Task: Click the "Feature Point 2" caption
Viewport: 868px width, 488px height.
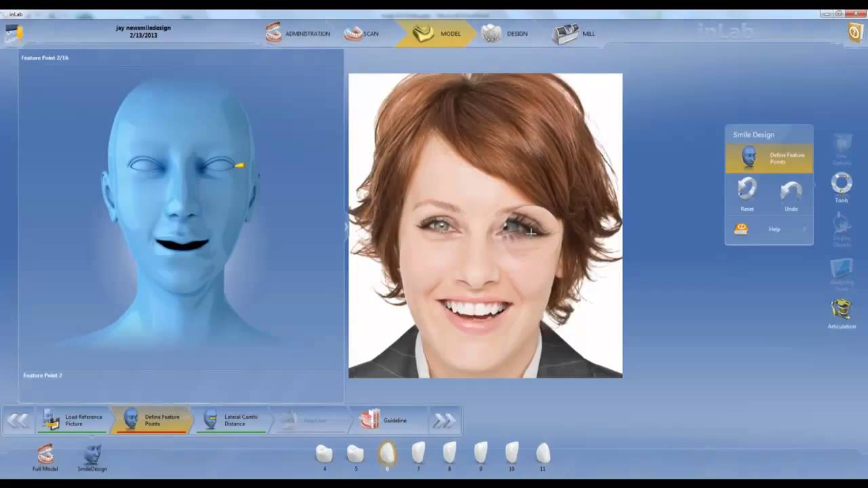Action: click(43, 375)
